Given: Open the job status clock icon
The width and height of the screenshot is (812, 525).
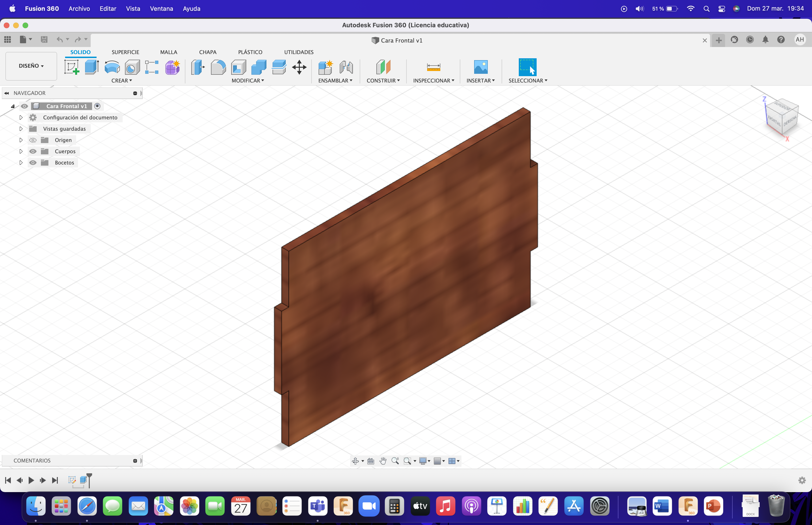Looking at the screenshot, I should pos(750,40).
